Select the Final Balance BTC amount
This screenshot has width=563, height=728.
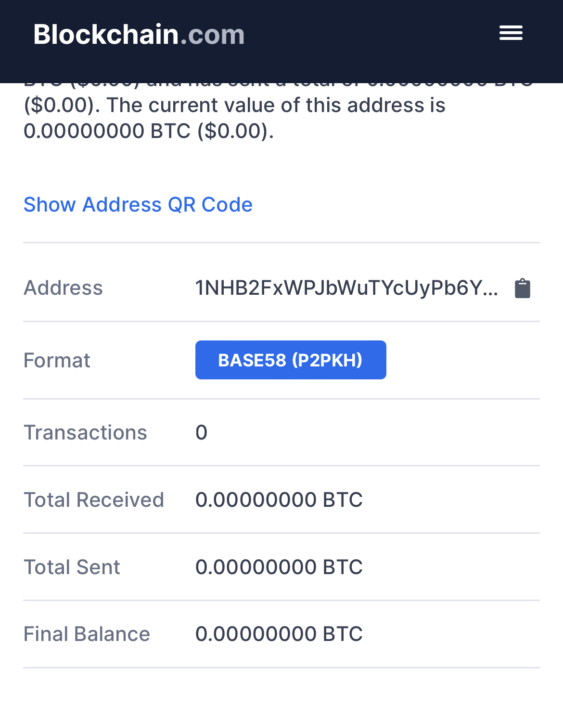279,634
